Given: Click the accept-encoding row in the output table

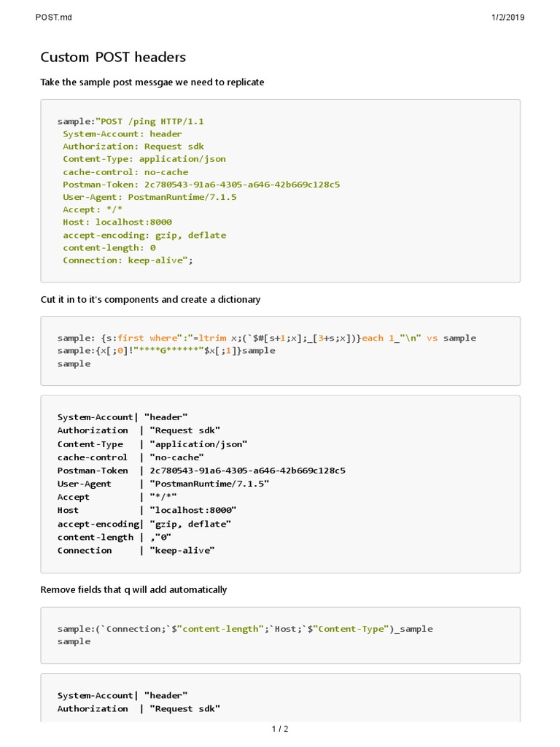Looking at the screenshot, I should [144, 524].
